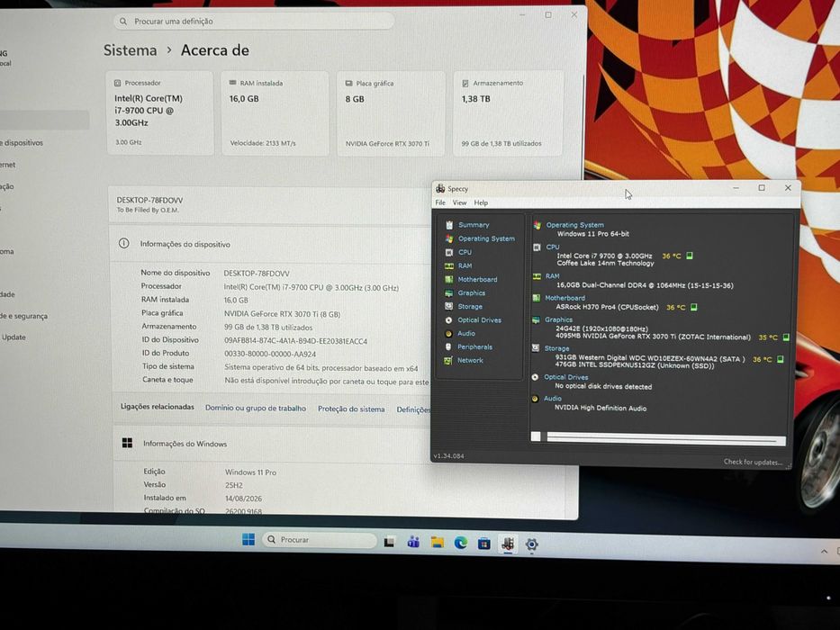Click the Graphics temperature status icon
840x630 pixels.
tap(786, 337)
